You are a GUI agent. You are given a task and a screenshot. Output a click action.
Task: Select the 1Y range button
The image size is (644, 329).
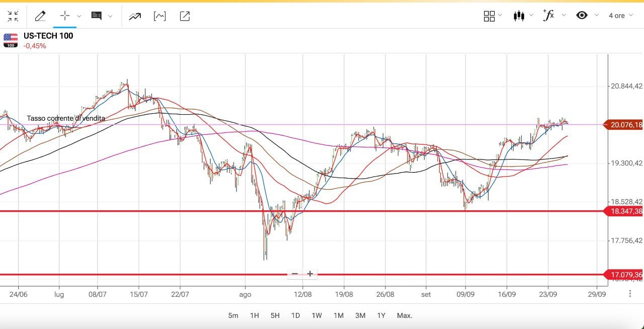(x=381, y=315)
